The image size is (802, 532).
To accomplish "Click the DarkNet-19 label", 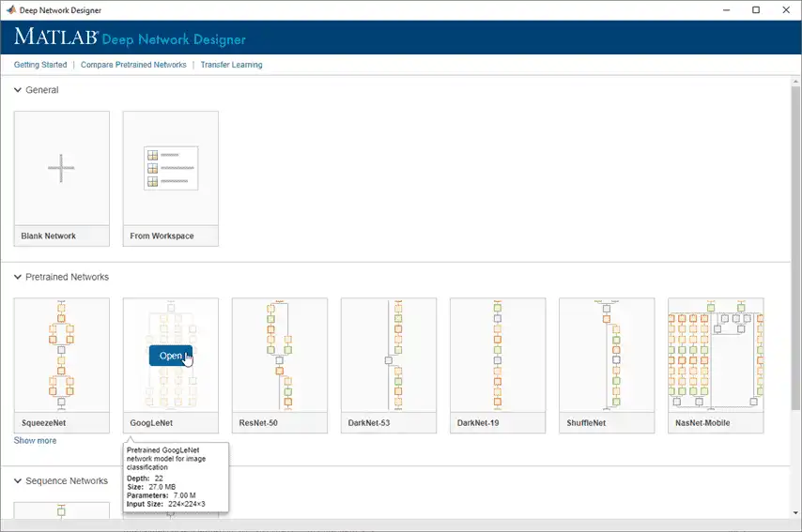I will click(478, 423).
